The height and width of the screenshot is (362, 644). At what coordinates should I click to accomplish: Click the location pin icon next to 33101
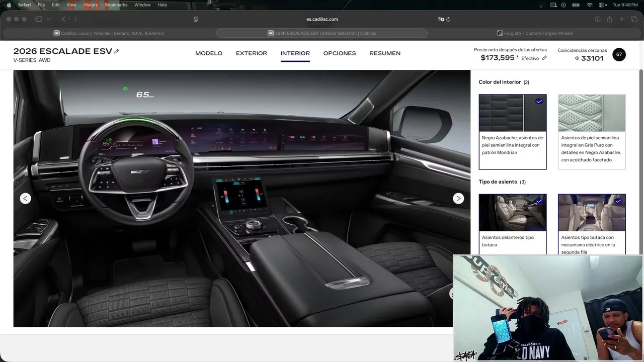coord(577,58)
